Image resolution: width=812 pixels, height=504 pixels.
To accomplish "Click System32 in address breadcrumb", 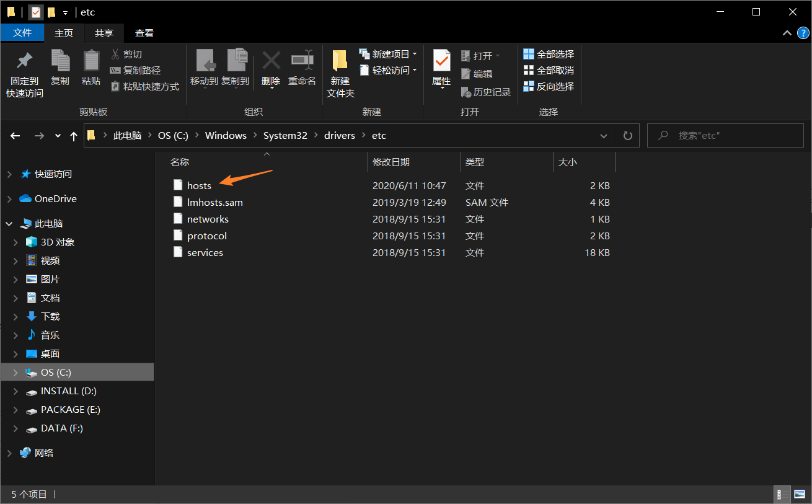I will click(285, 136).
